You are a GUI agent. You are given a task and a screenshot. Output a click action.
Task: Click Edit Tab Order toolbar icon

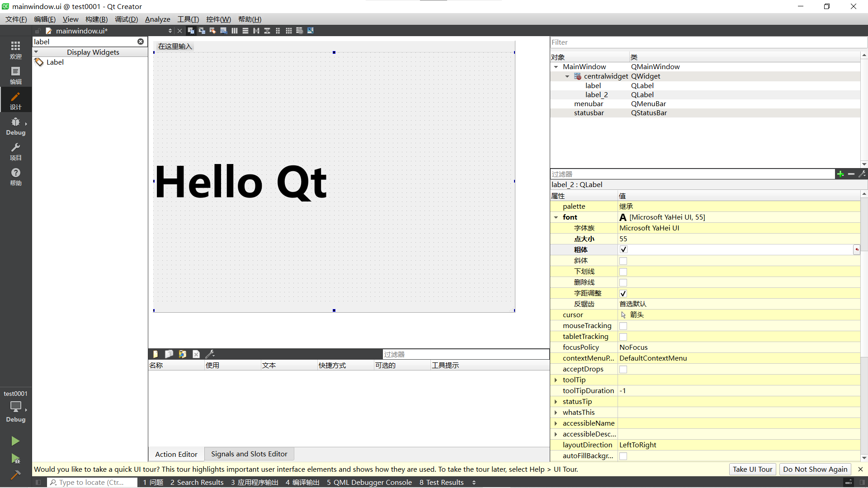[223, 31]
